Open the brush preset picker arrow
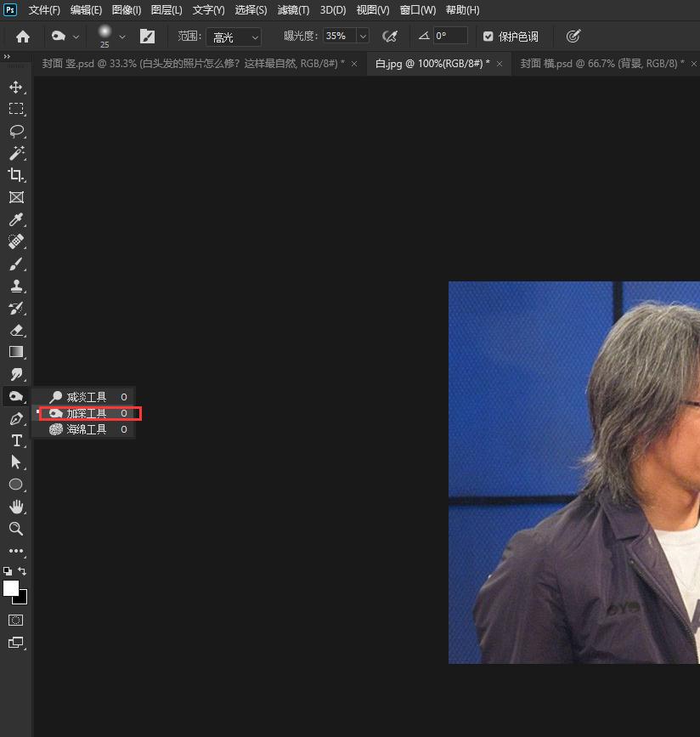The width and height of the screenshot is (700, 737). coord(122,37)
